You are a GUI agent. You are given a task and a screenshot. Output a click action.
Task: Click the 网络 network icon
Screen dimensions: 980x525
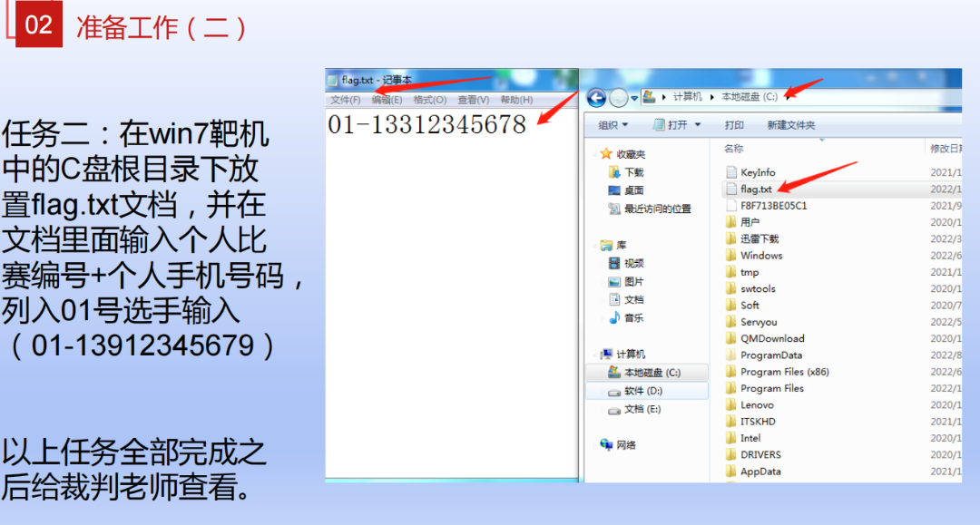tap(606, 444)
